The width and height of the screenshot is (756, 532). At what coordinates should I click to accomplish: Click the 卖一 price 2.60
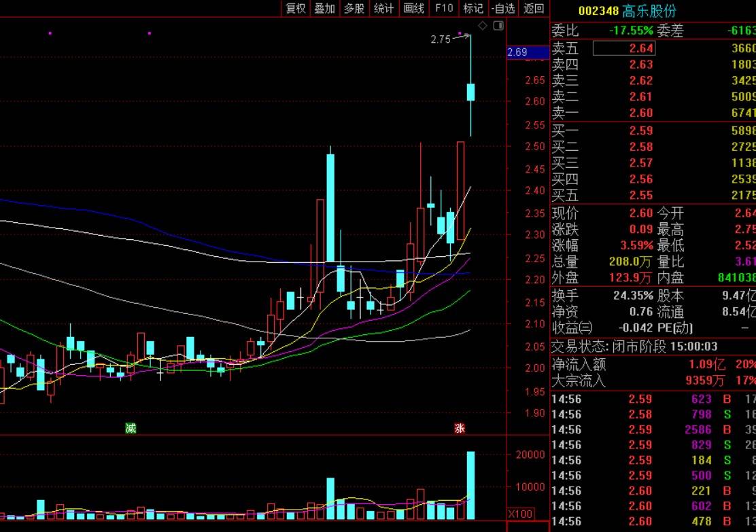pos(641,113)
